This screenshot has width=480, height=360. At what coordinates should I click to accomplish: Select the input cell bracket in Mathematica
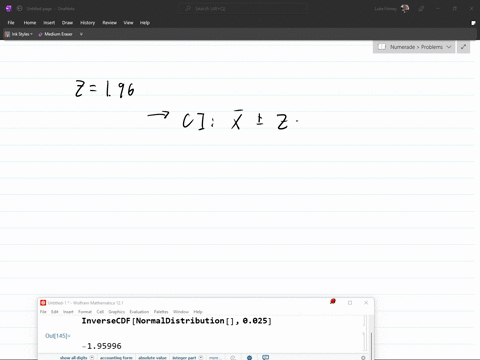[x=364, y=321]
